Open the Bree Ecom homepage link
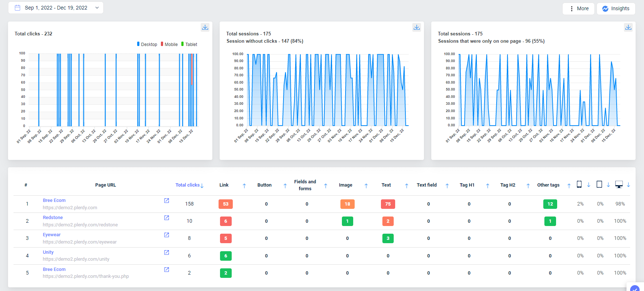Screen dimensions: 644x291 (54, 200)
